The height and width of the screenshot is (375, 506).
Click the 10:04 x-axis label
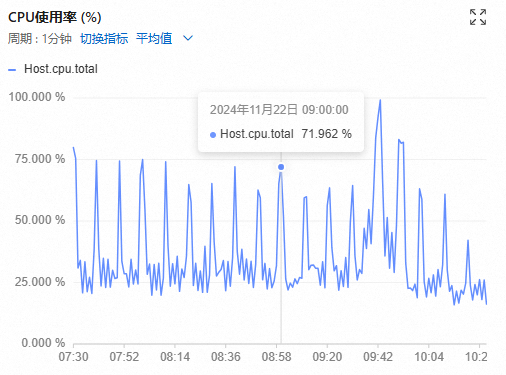(429, 357)
